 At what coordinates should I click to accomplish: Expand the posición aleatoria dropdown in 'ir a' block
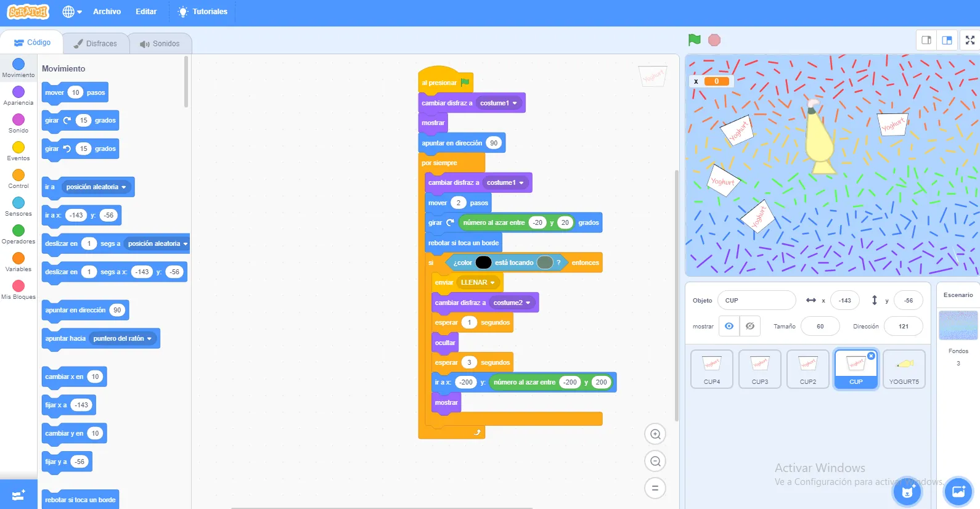tap(96, 187)
